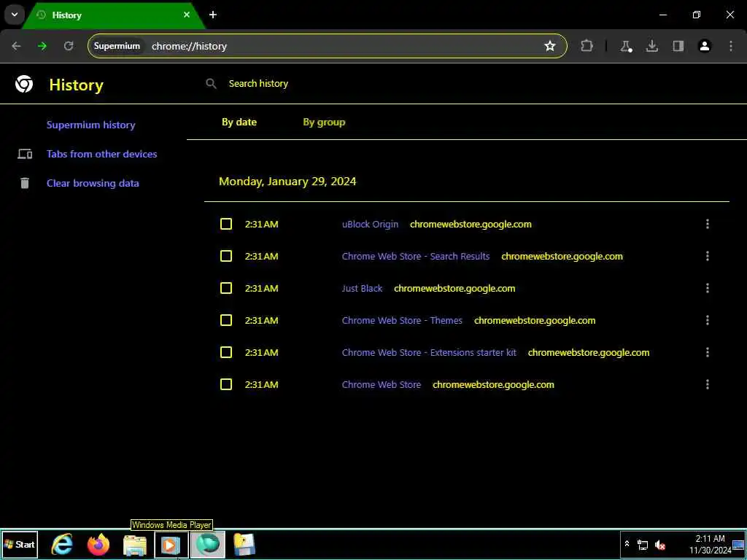
Task: Click the Chrome logo beside History
Action: click(24, 85)
